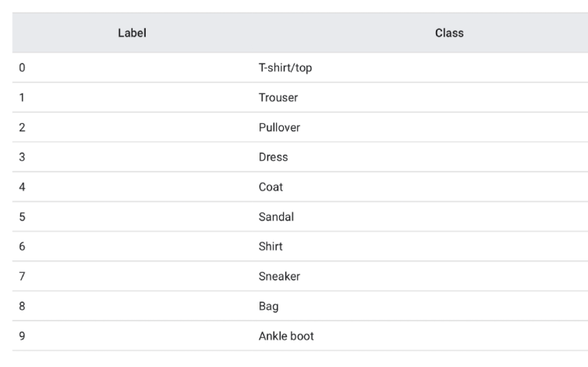Click the Coat class cell
This screenshot has height=367, width=588.
[x=270, y=187]
